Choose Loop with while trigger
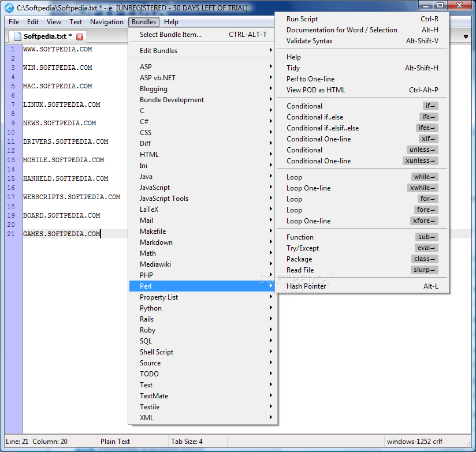The width and height of the screenshot is (476, 452). point(362,177)
